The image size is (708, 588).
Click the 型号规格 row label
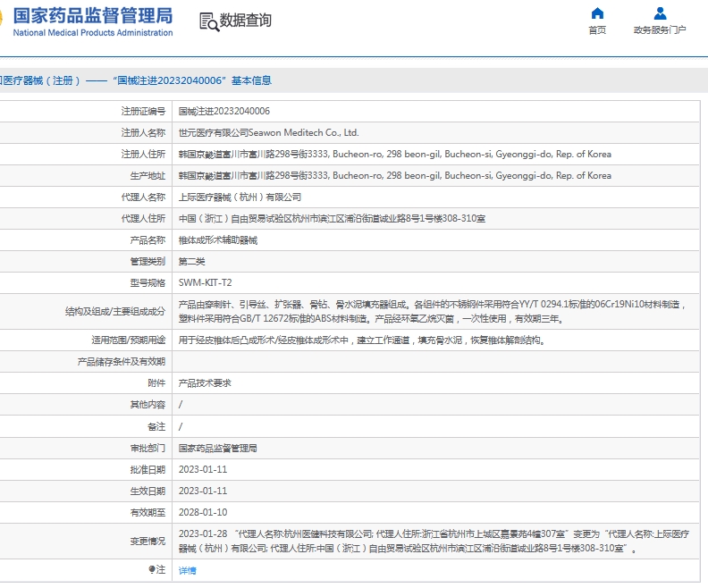pos(147,283)
